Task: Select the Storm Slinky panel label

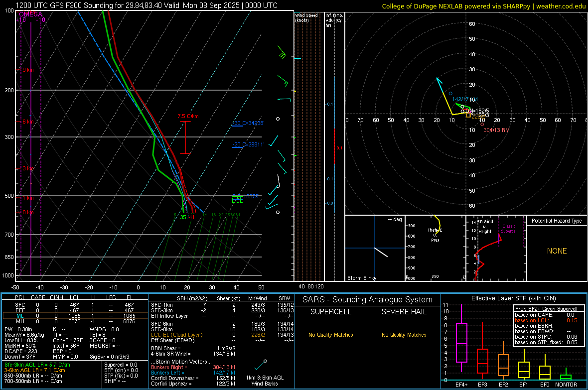Action: point(362,278)
